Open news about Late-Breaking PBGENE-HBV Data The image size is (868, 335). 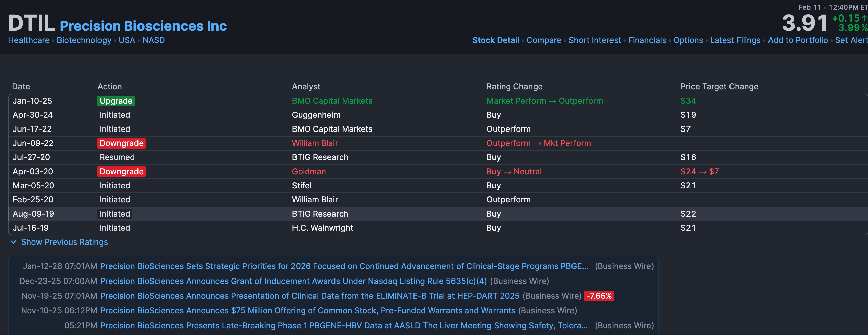[344, 326]
